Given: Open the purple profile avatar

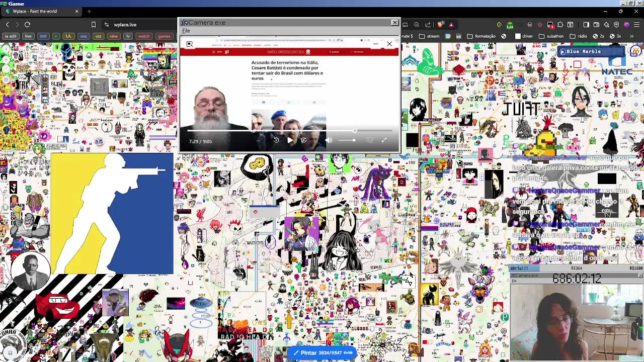Looking at the screenshot, I should (x=626, y=25).
